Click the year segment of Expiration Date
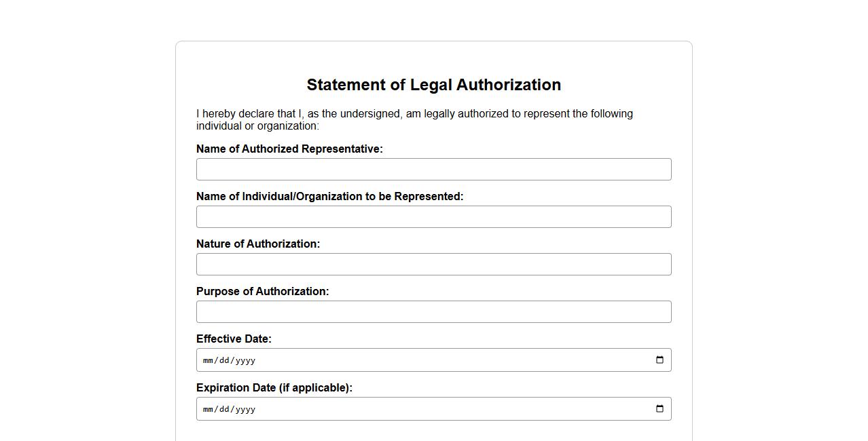Screen dimensions: 868x441 [245, 410]
